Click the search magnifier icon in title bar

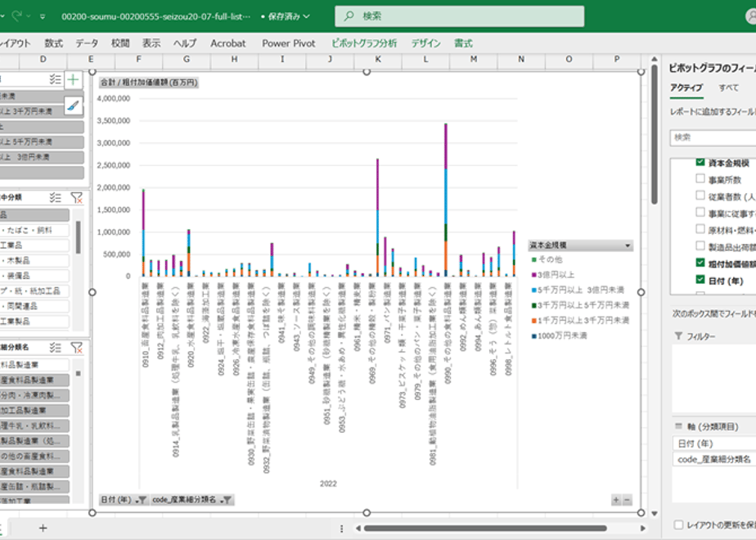click(x=349, y=16)
